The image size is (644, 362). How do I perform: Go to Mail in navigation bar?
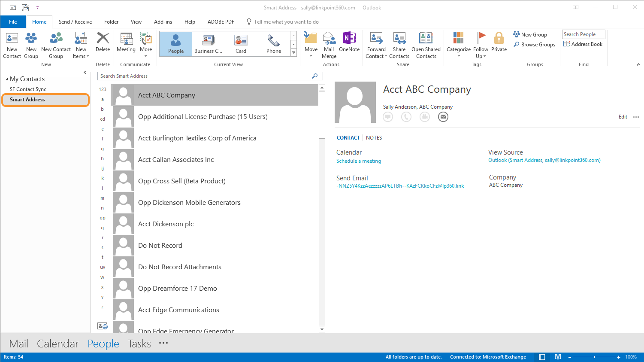click(x=18, y=344)
